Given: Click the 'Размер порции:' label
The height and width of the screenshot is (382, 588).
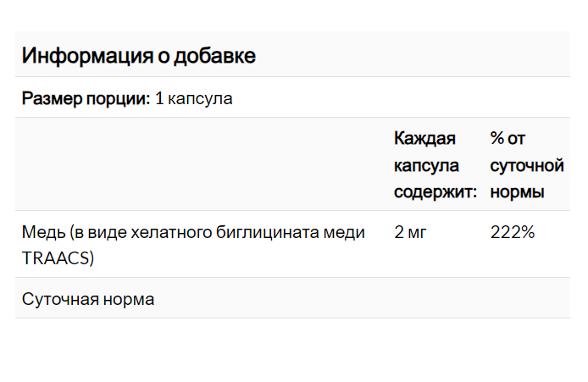Looking at the screenshot, I should (86, 99).
